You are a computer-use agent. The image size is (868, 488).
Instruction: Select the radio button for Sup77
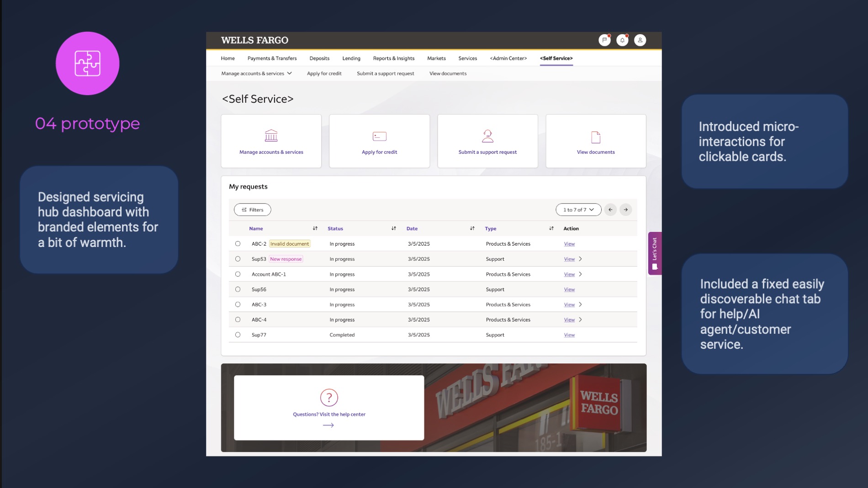click(x=238, y=335)
